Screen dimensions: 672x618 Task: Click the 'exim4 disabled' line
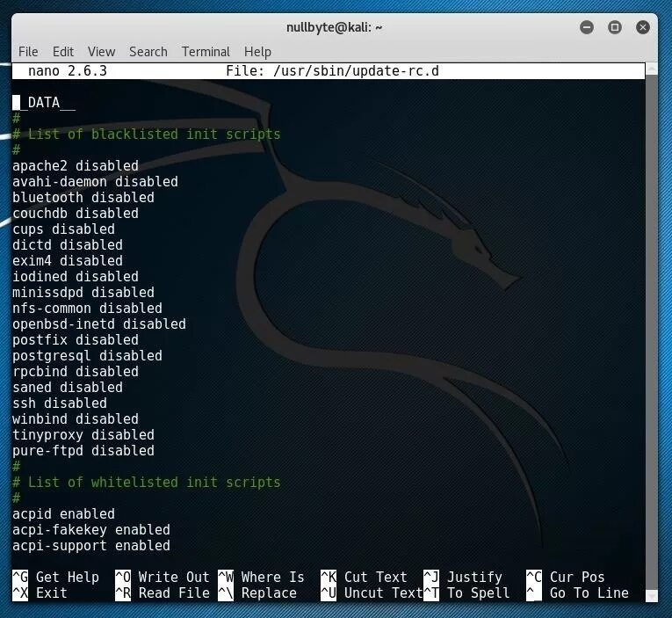68,261
